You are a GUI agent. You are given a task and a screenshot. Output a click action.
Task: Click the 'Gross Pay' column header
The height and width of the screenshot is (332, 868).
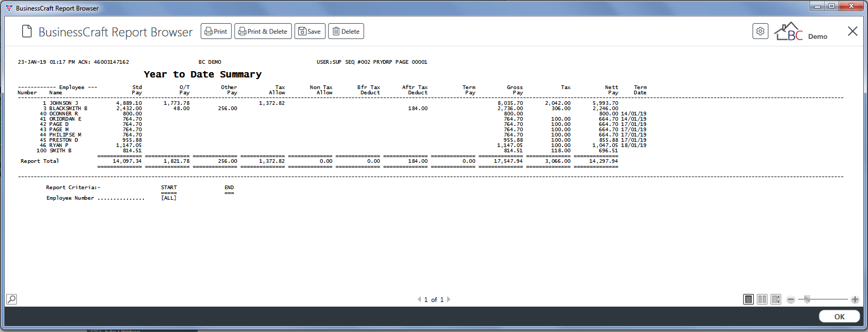(x=515, y=90)
